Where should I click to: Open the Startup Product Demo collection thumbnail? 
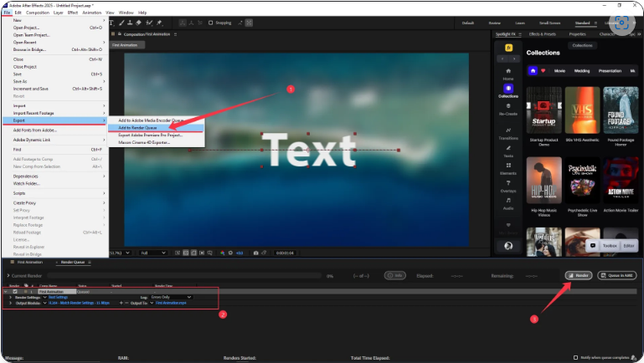tap(544, 110)
